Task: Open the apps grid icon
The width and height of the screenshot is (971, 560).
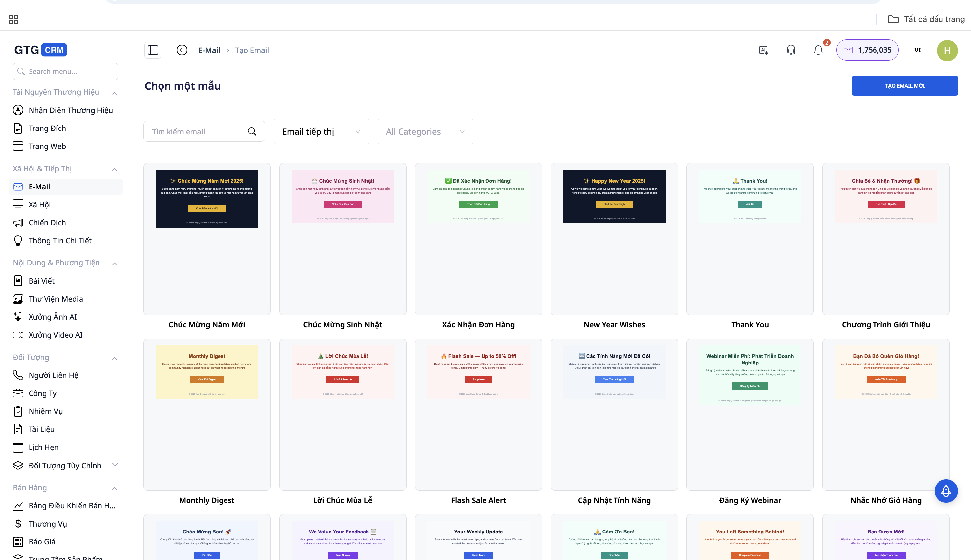Action: click(x=13, y=19)
